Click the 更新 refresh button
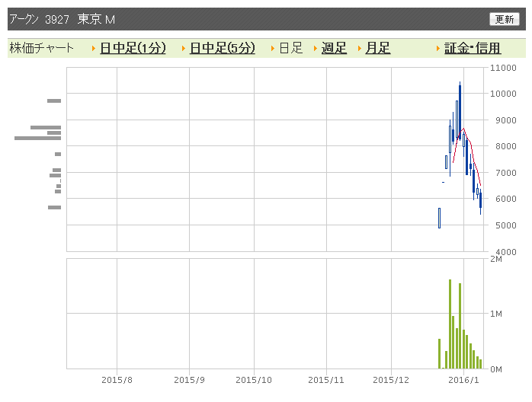 click(504, 19)
